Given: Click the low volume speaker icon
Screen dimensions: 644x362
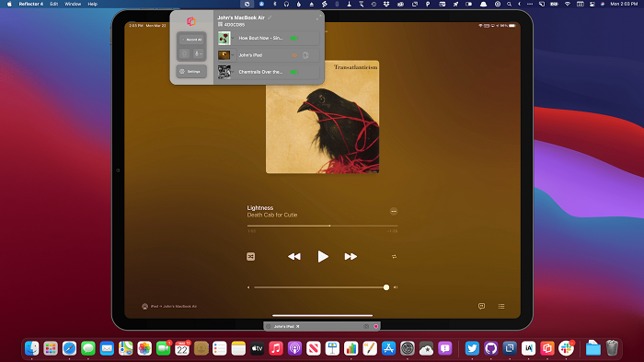Looking at the screenshot, I should (x=248, y=287).
